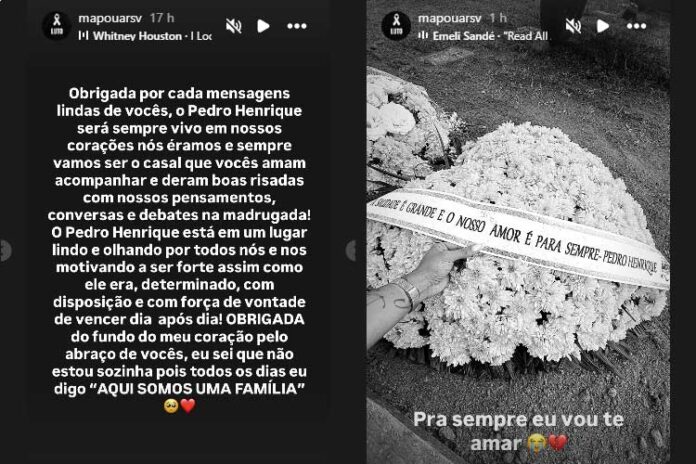Viewport: 696px width, 464px height.
Task: Open more options on right story
Action: coord(636,26)
